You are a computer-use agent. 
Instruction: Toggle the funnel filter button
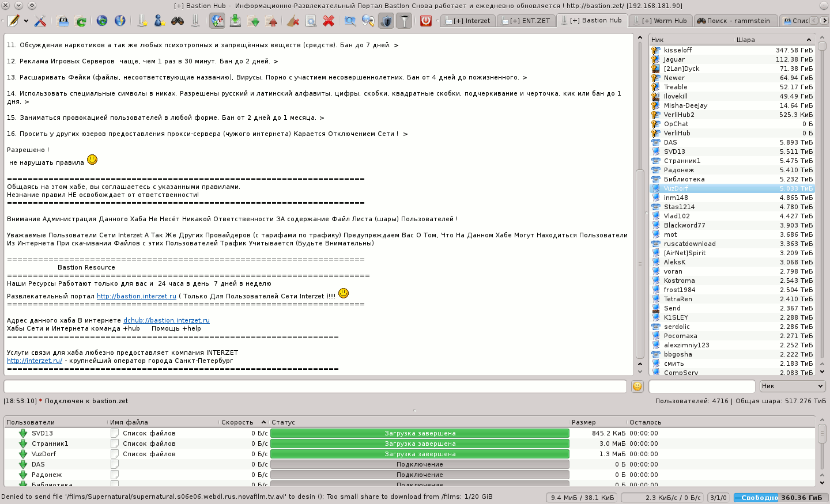[405, 21]
